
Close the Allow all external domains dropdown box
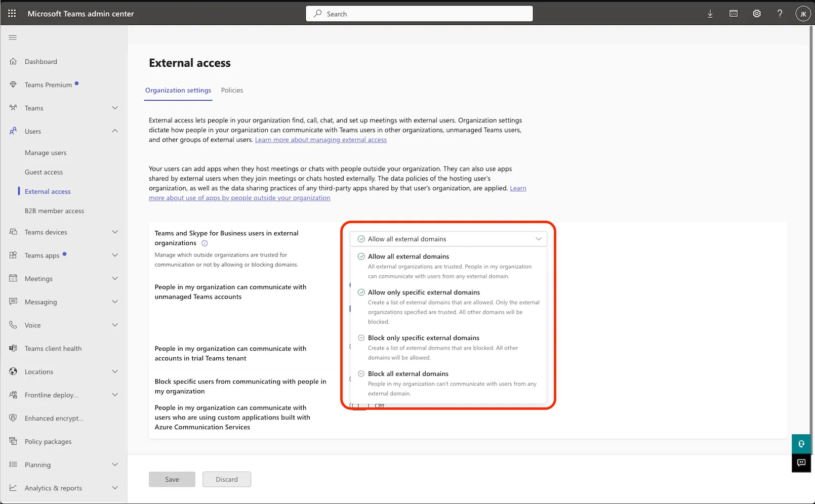click(448, 239)
